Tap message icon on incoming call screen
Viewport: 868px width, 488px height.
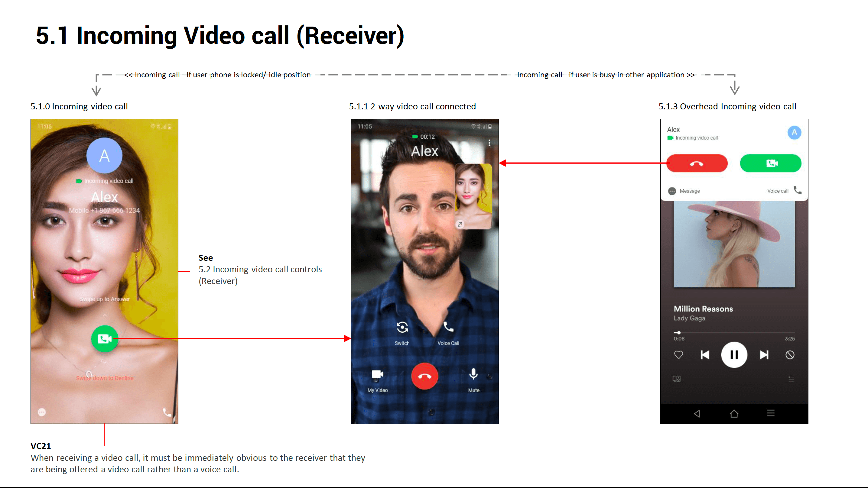(x=42, y=412)
